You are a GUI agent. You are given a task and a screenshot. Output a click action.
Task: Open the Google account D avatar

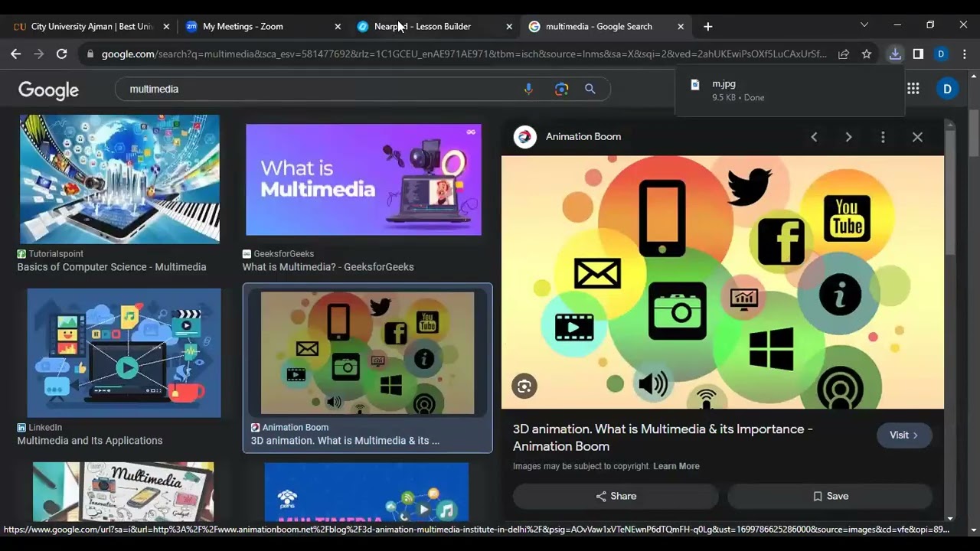(947, 89)
